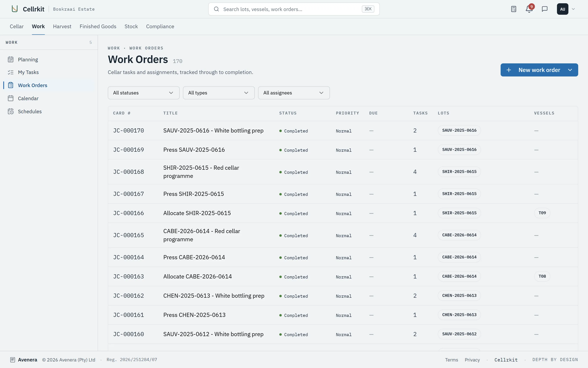Open the All types filter
This screenshot has width=588, height=368.
tap(219, 93)
